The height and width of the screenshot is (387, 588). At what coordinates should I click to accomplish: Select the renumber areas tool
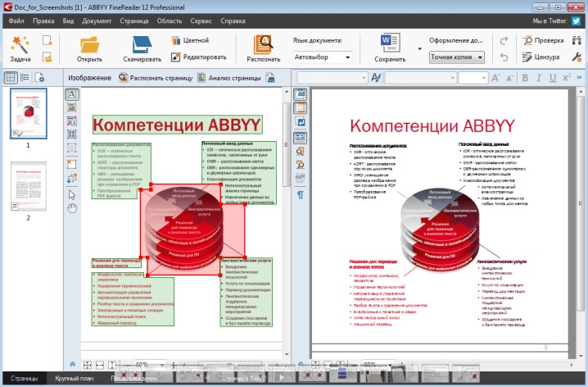pyautogui.click(x=71, y=178)
